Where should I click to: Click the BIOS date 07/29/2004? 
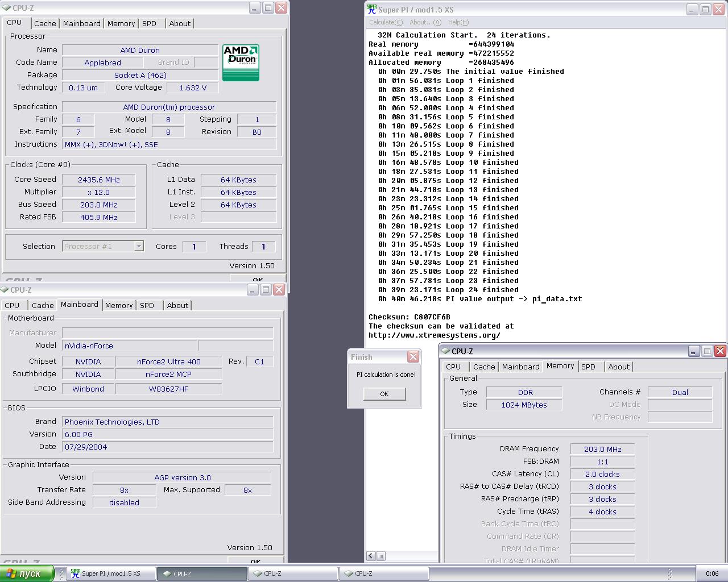tap(167, 447)
